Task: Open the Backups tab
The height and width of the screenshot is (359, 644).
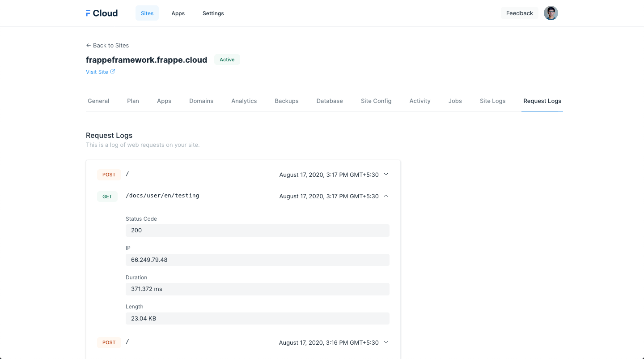Action: (287, 101)
